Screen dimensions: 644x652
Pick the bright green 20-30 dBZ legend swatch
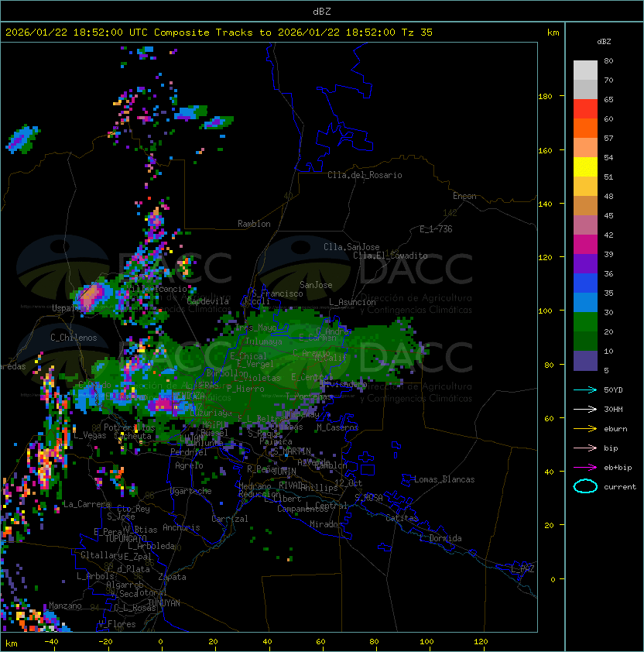(585, 322)
